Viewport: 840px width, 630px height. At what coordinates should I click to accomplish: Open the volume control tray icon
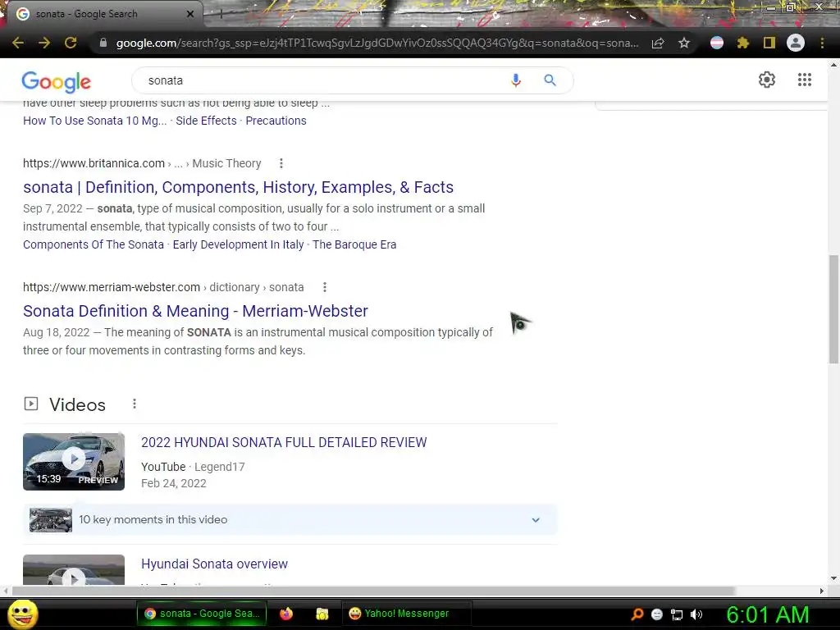tap(696, 614)
